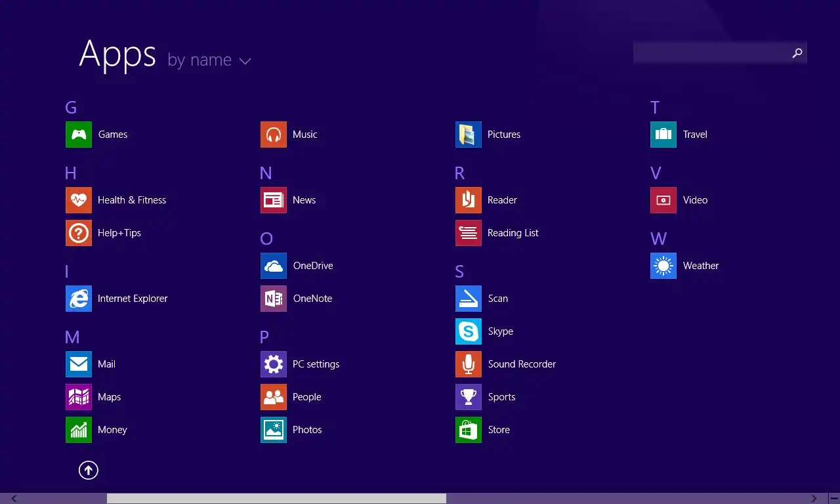Click the W letter group header
Image resolution: width=840 pixels, height=504 pixels.
coord(659,239)
